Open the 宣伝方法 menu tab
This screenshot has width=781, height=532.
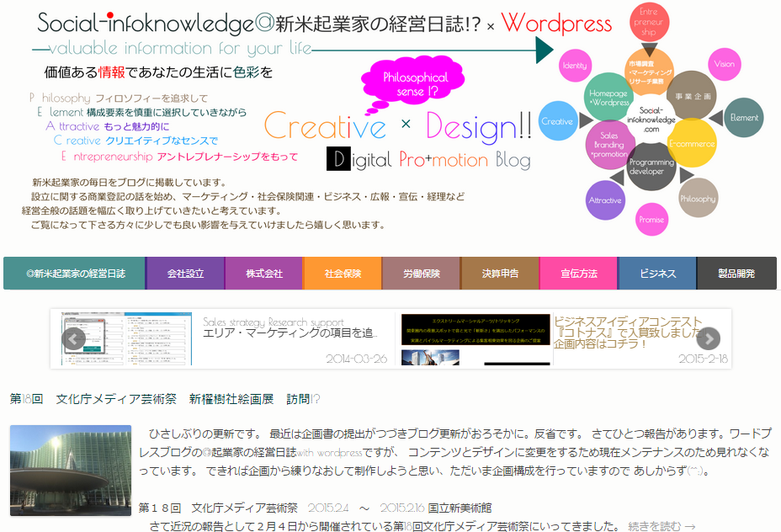pyautogui.click(x=578, y=273)
